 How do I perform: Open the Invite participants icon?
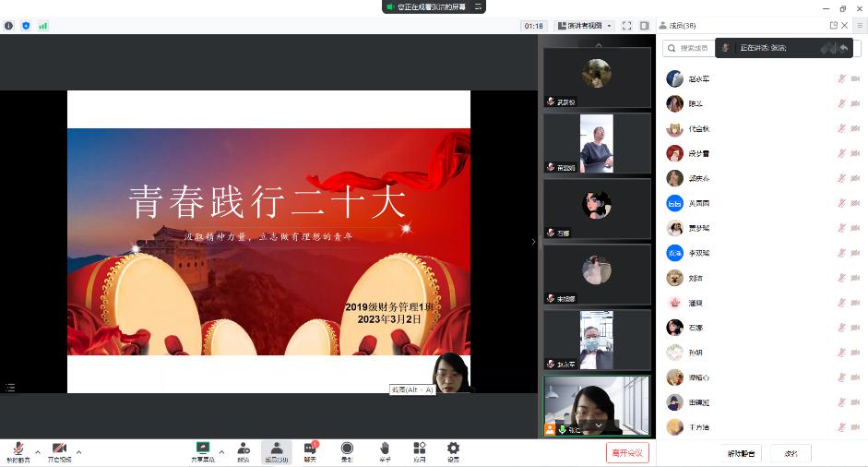click(x=244, y=450)
